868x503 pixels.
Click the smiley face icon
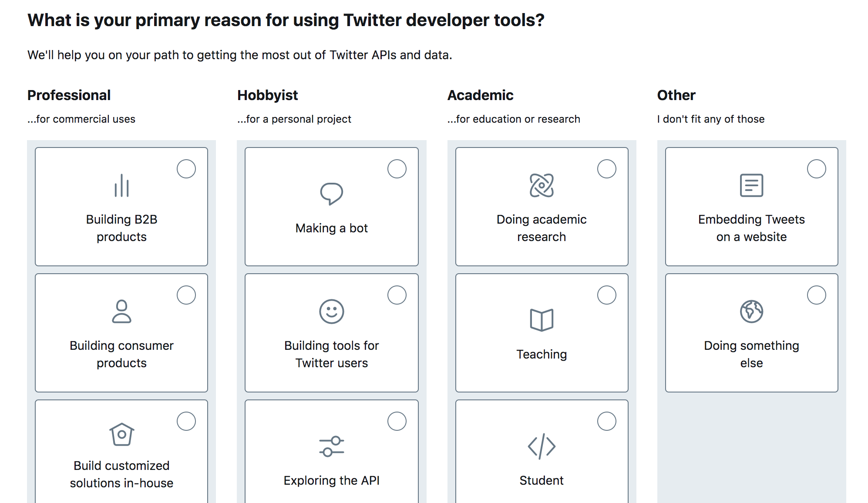point(331,312)
